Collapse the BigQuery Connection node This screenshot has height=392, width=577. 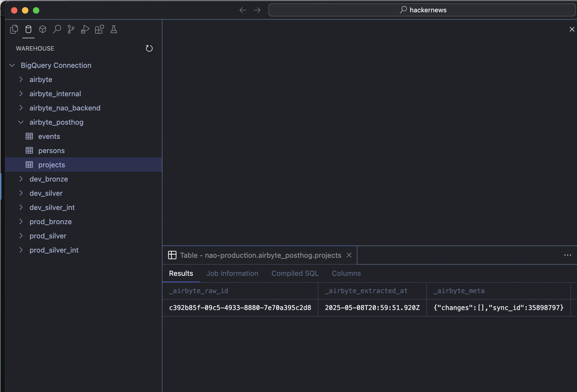point(12,65)
